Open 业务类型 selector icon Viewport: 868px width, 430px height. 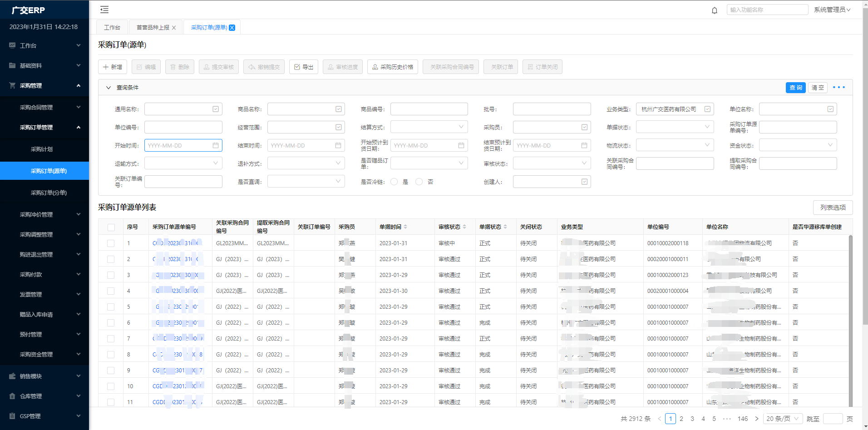(x=707, y=109)
